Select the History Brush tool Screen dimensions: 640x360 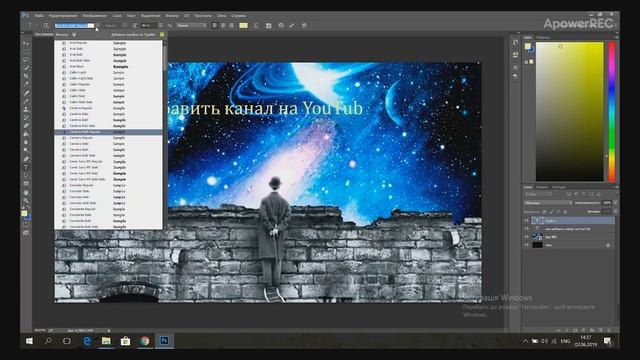(x=27, y=118)
